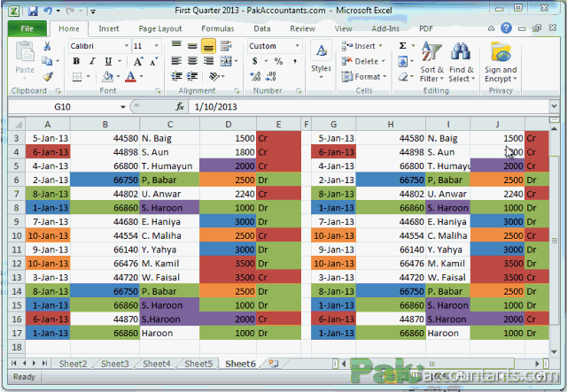
Task: Open the File tab
Action: [27, 28]
